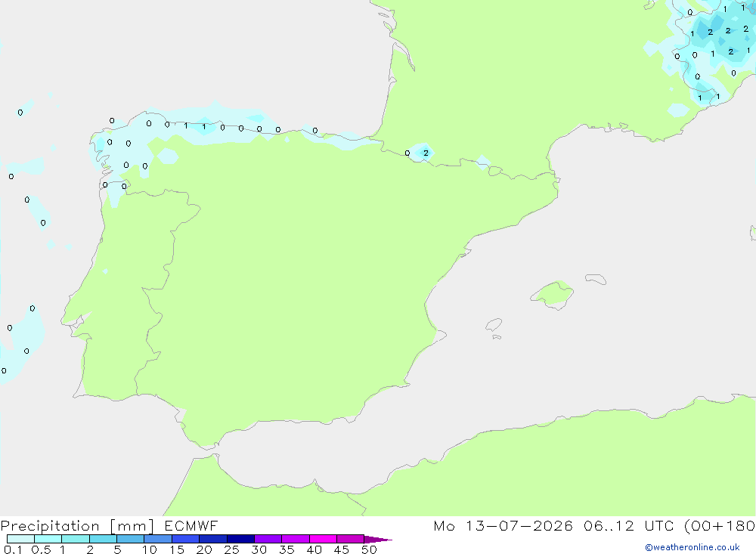Image resolution: width=756 pixels, height=554 pixels.
Task: Click the "25" legend scale value
Action: point(231,549)
